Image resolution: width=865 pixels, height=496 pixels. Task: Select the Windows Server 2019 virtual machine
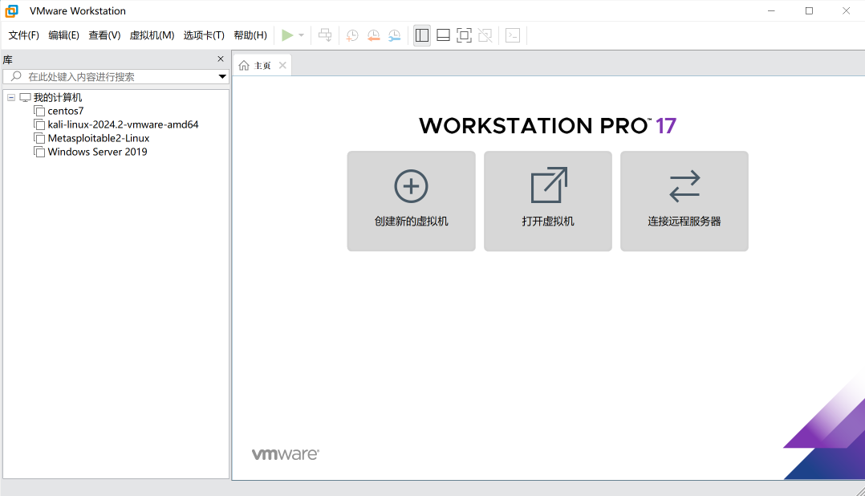coord(97,152)
